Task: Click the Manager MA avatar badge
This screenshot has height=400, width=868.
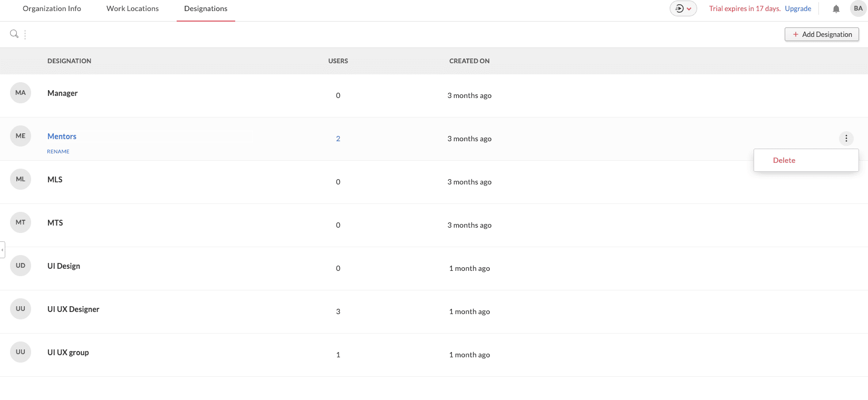Action: [21, 93]
